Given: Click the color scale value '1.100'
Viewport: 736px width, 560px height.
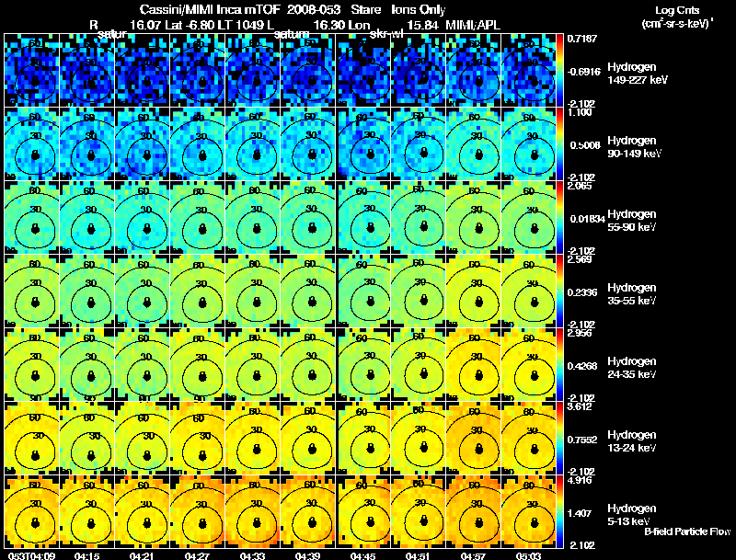Looking at the screenshot, I should (580, 112).
